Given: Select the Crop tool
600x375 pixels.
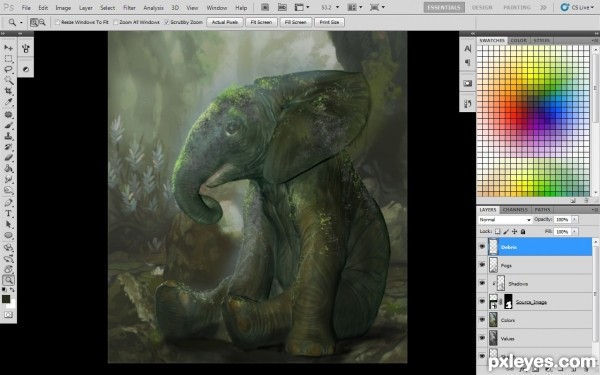Looking at the screenshot, I should (8, 91).
